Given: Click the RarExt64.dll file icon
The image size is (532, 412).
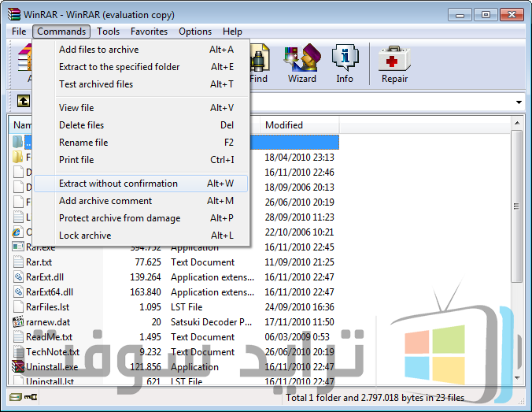Looking at the screenshot, I should click(x=18, y=291).
